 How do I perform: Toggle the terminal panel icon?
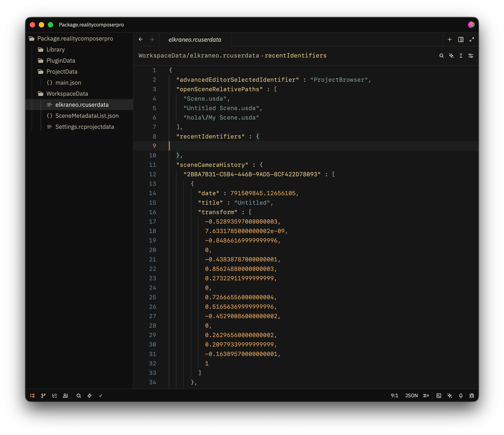tap(439, 395)
